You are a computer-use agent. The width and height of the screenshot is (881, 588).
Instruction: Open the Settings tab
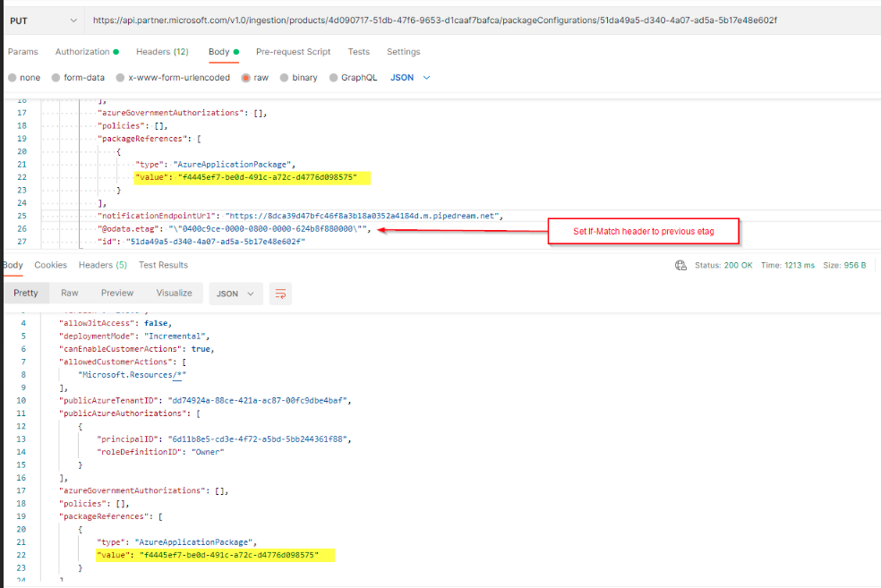tap(404, 52)
